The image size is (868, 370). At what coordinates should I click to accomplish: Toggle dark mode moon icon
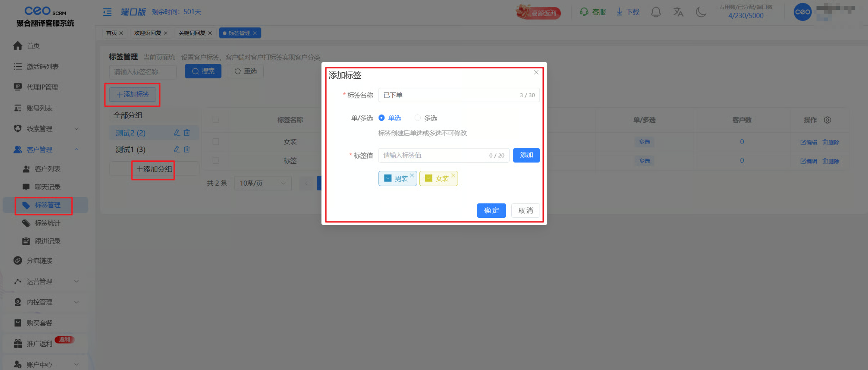701,12
